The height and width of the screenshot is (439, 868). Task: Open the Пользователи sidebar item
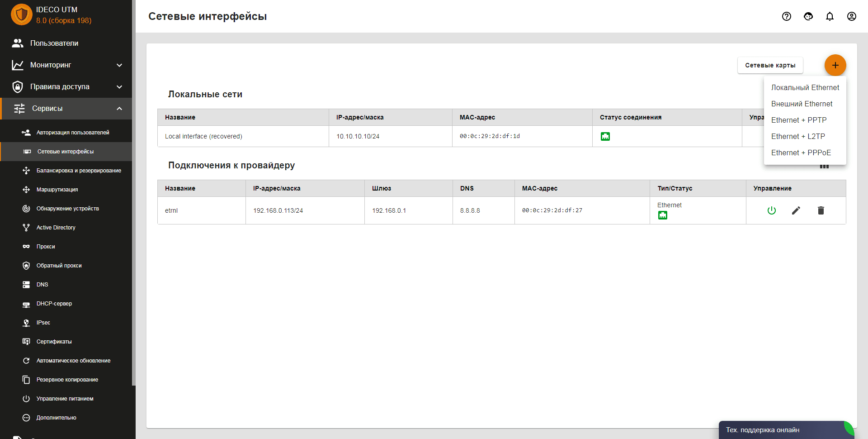point(54,43)
